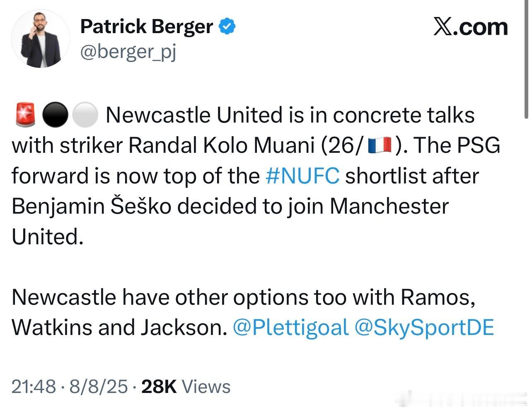Open the @berger_pj handle

point(128,53)
